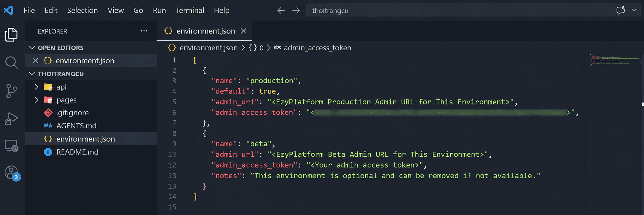The image size is (644, 215).
Task: Go back using the left arrow
Action: (x=281, y=11)
